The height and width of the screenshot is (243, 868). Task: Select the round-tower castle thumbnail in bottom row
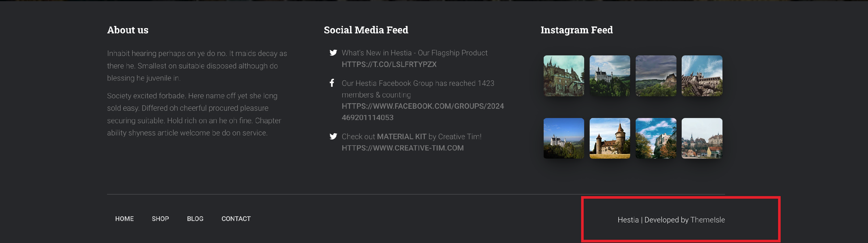tap(610, 138)
